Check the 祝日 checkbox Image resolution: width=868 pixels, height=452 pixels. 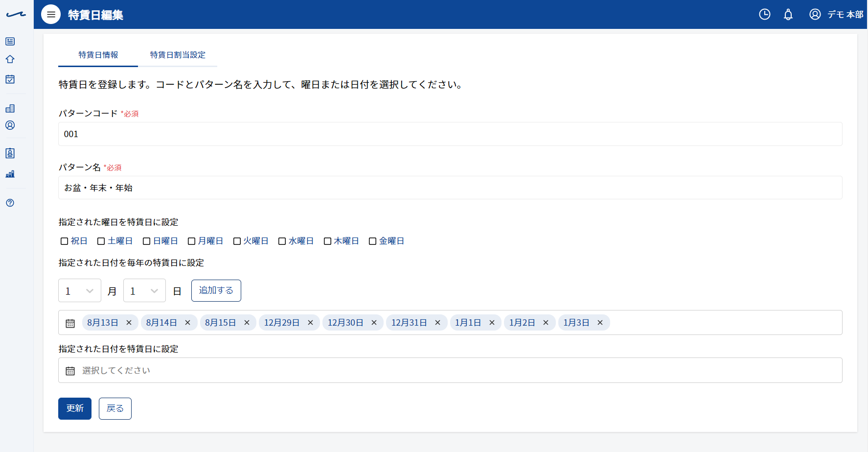pyautogui.click(x=64, y=241)
